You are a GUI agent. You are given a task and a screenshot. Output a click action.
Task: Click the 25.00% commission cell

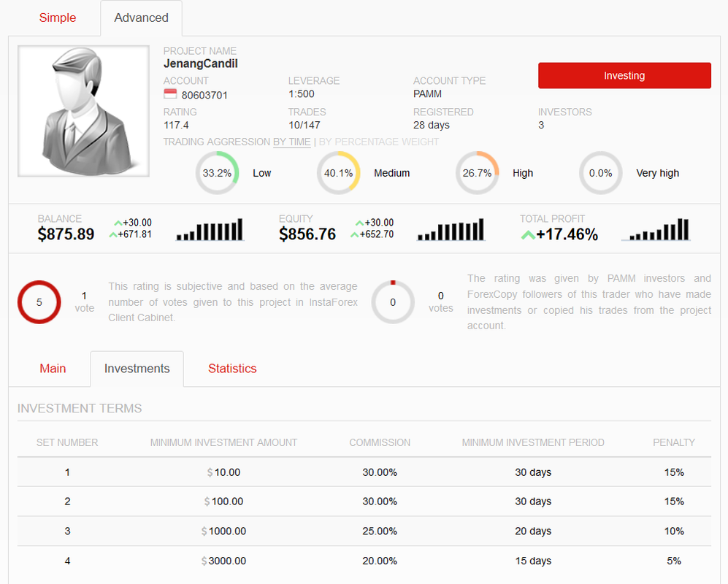click(380, 531)
